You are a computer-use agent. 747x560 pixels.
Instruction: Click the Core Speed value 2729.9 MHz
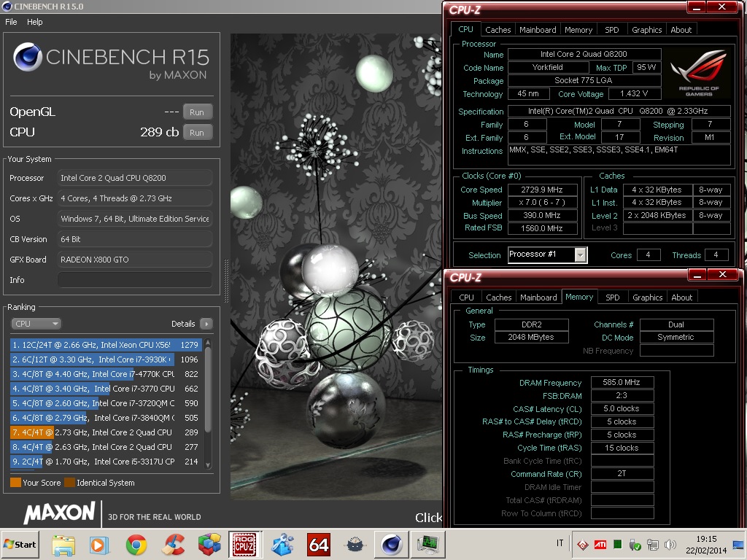pyautogui.click(x=543, y=190)
